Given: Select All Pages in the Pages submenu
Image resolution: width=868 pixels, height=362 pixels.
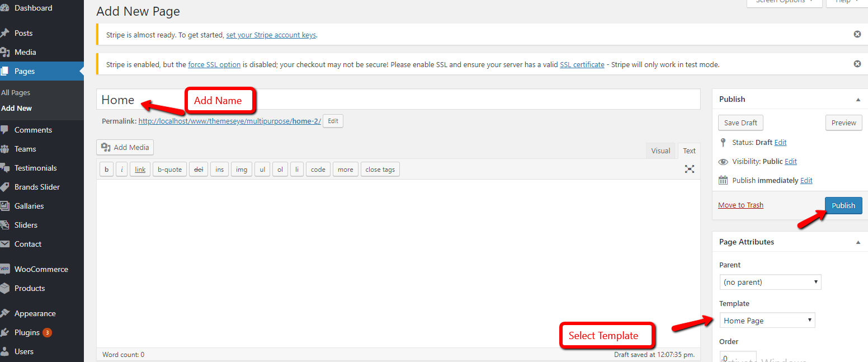Looking at the screenshot, I should 16,92.
